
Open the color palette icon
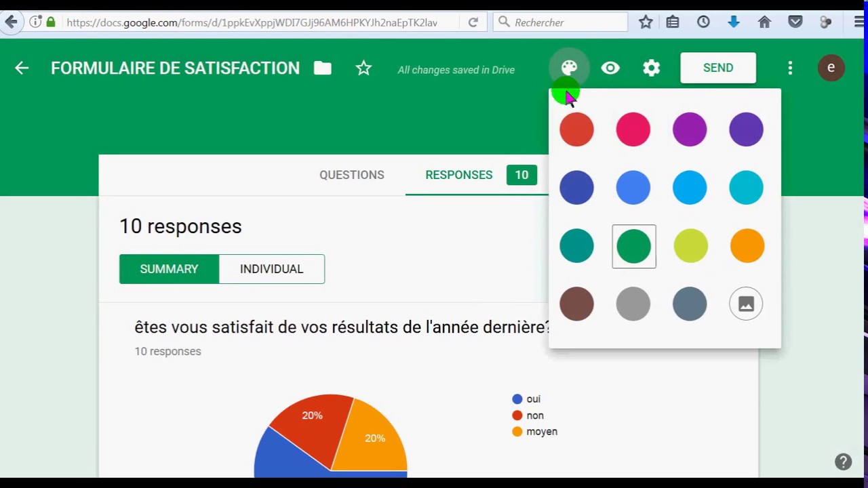[x=569, y=68]
